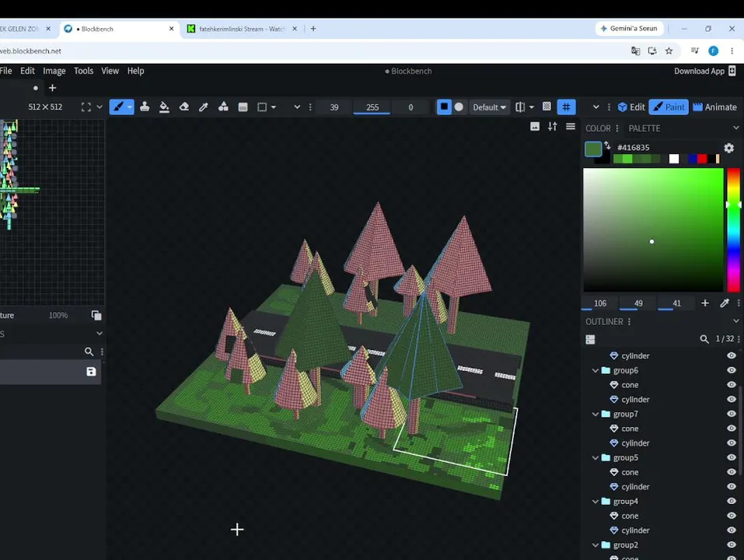Screen dimensions: 744x560
Task: Open new Blockbench project tab plus
Action: (x=52, y=88)
